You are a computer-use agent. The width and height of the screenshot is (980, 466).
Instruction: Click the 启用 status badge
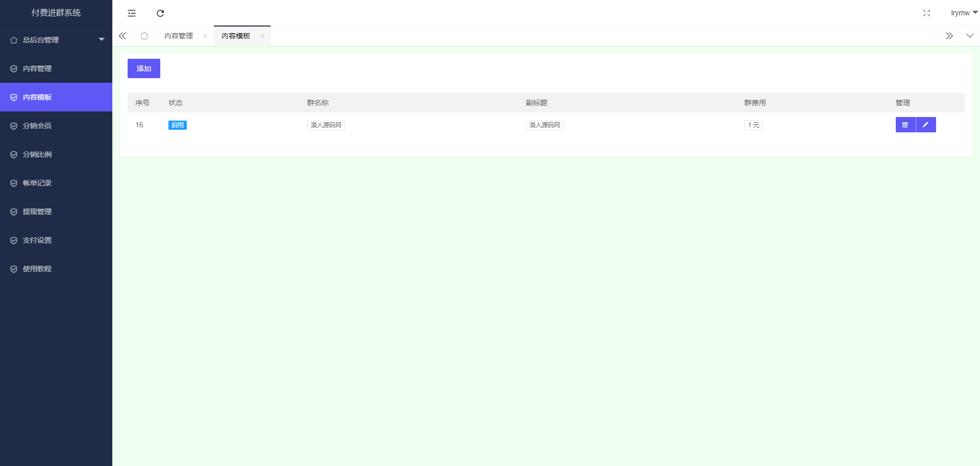(x=178, y=125)
